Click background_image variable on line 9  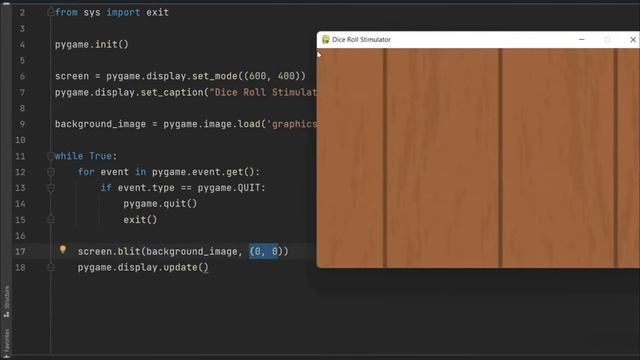pos(100,124)
